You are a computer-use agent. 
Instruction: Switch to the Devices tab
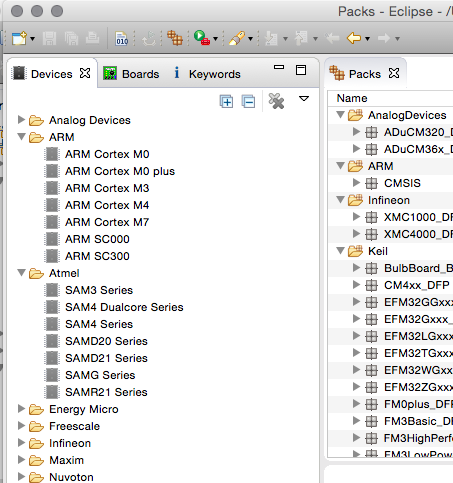click(52, 74)
